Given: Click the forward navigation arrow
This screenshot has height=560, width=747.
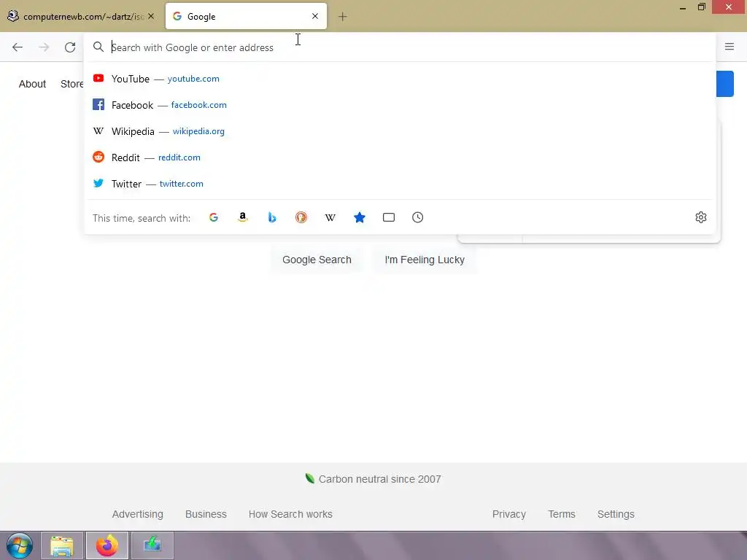Looking at the screenshot, I should (44, 47).
